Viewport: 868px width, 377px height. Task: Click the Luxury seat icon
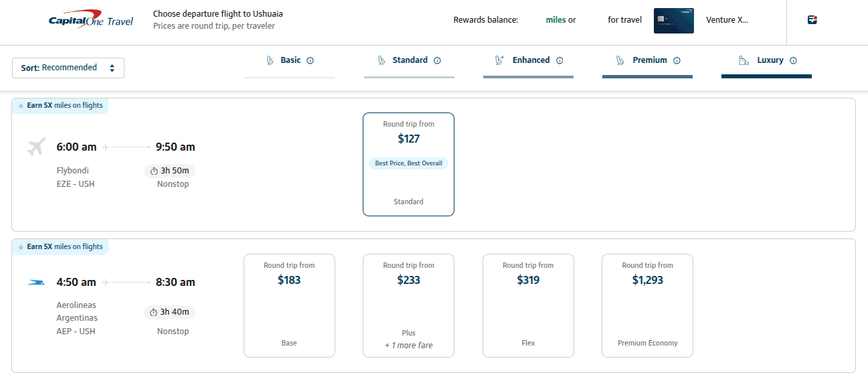point(744,60)
